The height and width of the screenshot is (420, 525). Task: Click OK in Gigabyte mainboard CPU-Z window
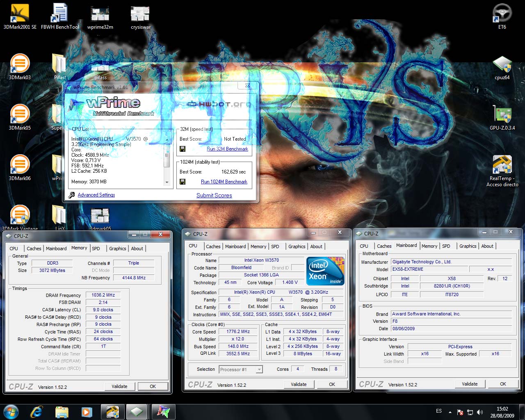tap(503, 384)
